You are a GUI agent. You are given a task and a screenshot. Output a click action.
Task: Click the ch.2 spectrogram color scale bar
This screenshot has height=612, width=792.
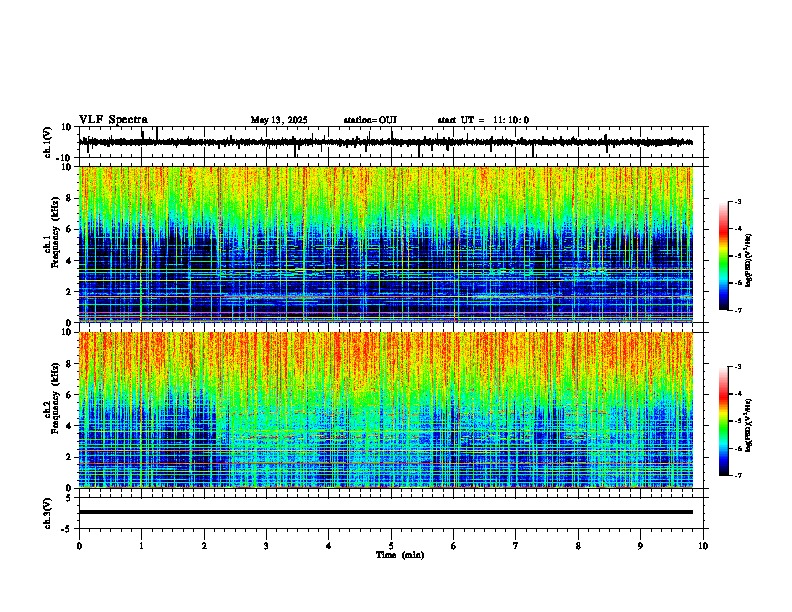pyautogui.click(x=724, y=421)
